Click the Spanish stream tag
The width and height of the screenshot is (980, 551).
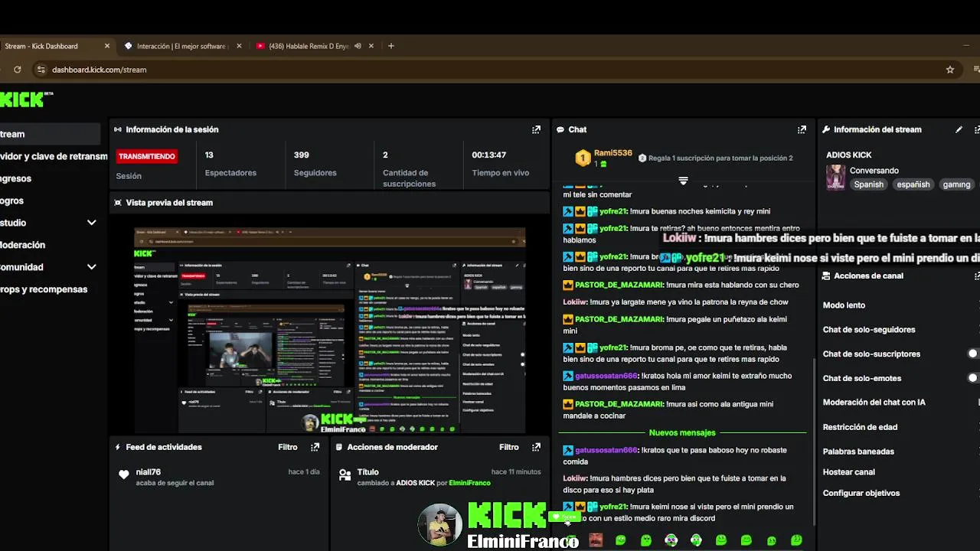pyautogui.click(x=869, y=184)
